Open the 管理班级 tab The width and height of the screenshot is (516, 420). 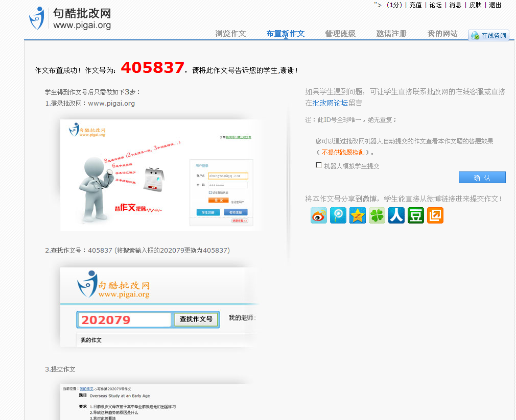pos(340,34)
